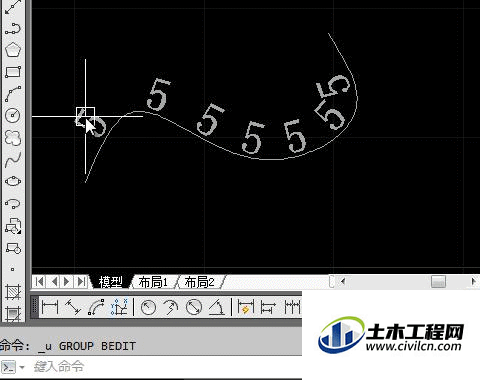Select the Hatch tool
480x380 pixels.
coord(13,292)
